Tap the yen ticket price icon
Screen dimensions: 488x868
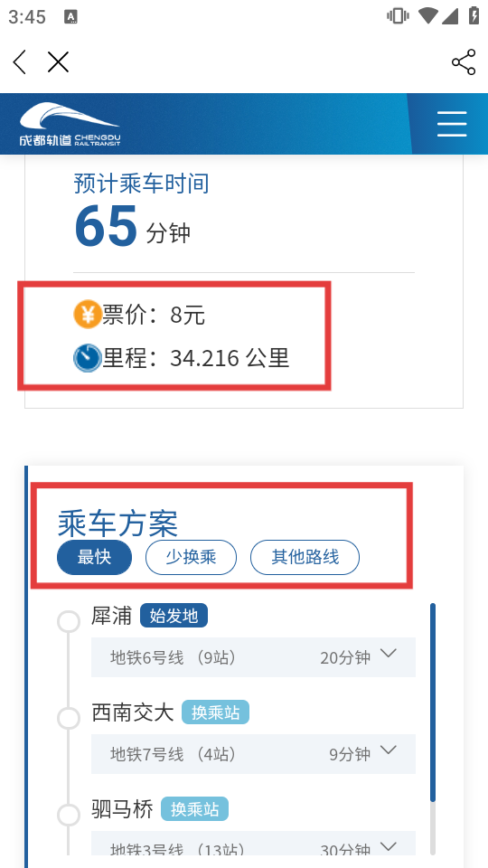(x=87, y=315)
